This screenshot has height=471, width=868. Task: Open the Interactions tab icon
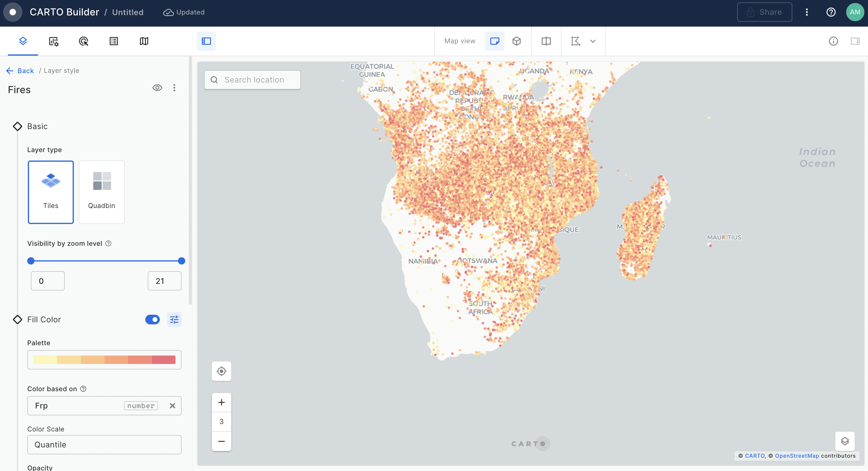[x=83, y=41]
